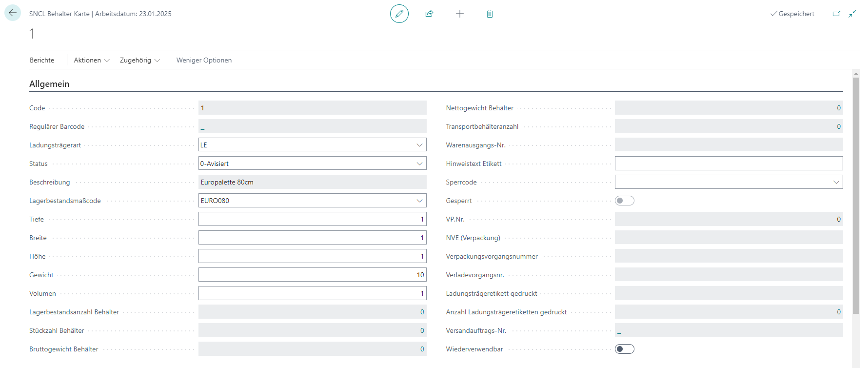868x368 pixels.
Task: Click the share icon
Action: click(x=429, y=14)
